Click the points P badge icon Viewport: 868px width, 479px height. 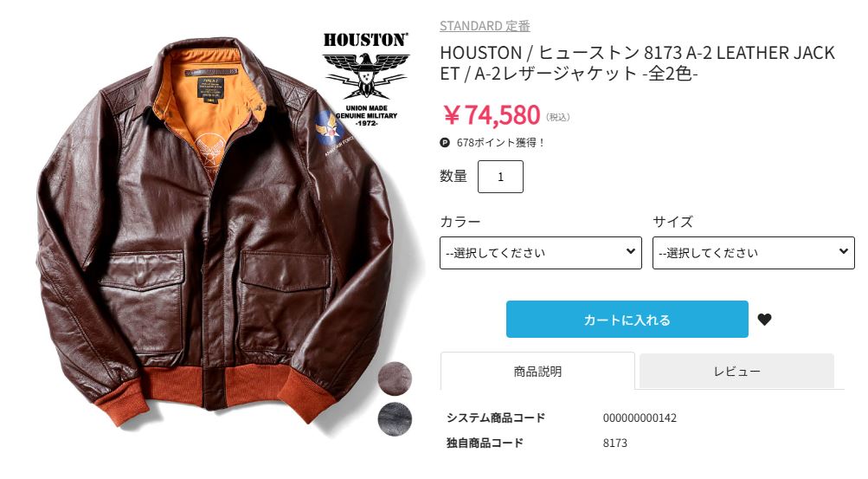pos(445,143)
